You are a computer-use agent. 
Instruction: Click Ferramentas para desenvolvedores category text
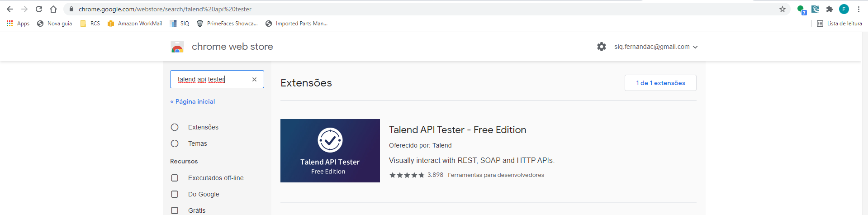point(496,175)
